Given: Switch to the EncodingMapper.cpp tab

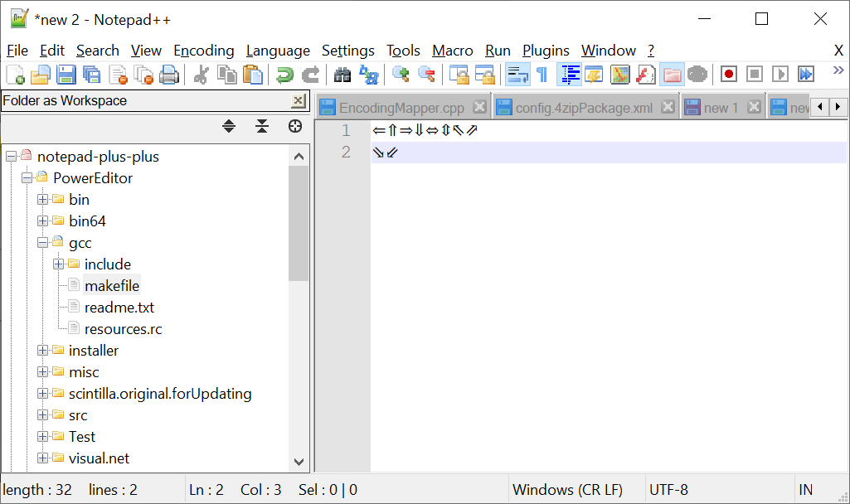Looking at the screenshot, I should coord(401,108).
